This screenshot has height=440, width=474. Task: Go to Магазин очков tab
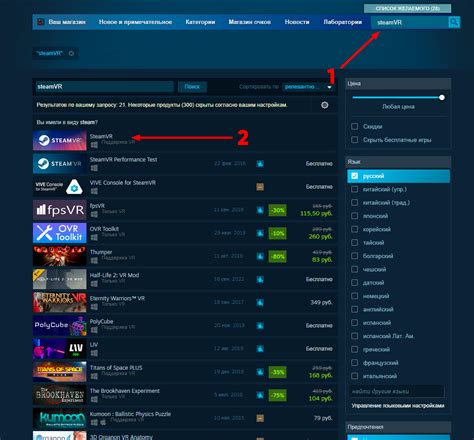click(250, 22)
